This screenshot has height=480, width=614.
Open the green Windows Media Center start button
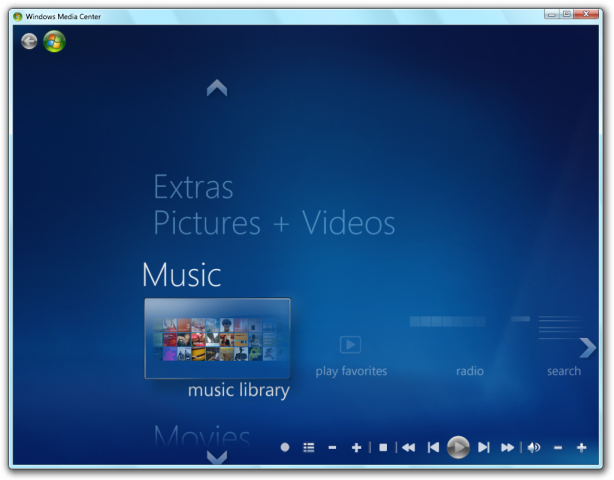[x=54, y=41]
